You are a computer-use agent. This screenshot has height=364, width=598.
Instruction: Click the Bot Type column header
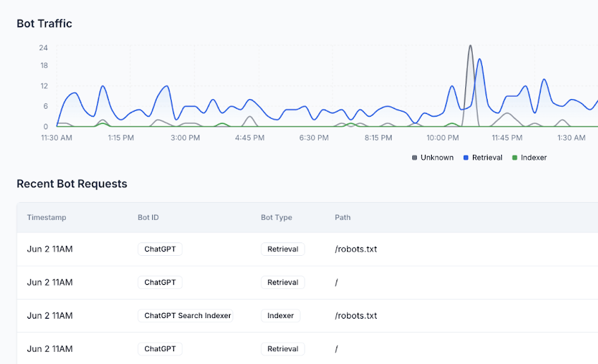(x=276, y=218)
